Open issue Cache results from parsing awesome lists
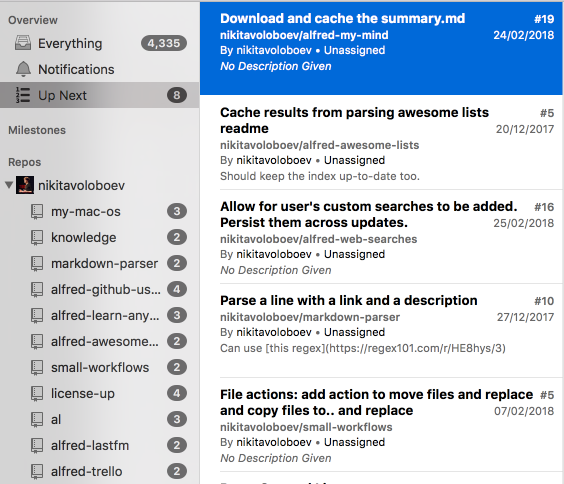This screenshot has height=484, width=564. [x=382, y=142]
